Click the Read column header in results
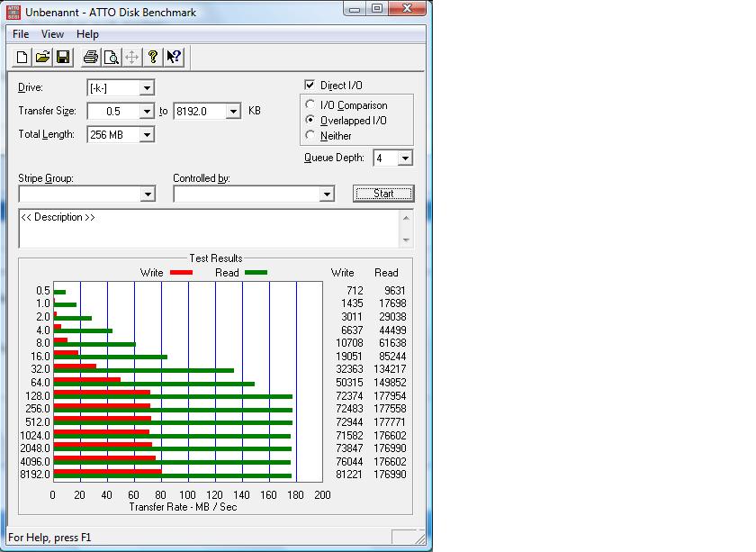 pyautogui.click(x=386, y=273)
